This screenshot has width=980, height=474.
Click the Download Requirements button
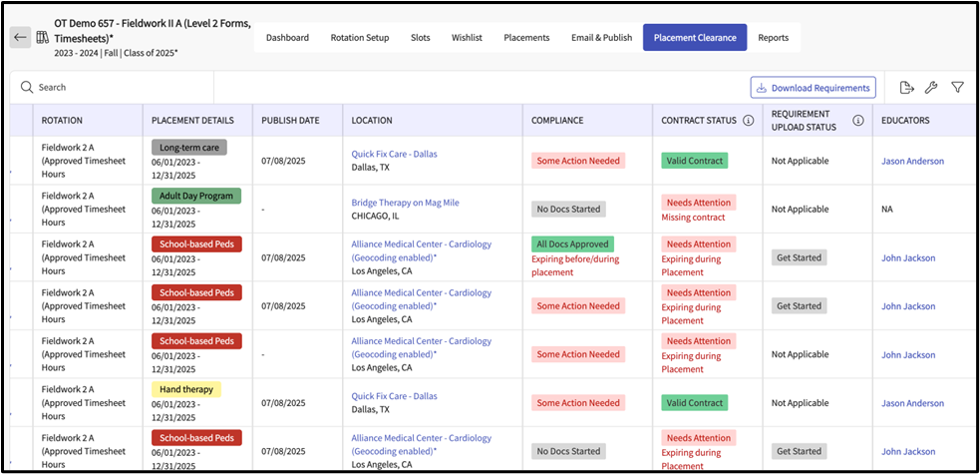(813, 88)
